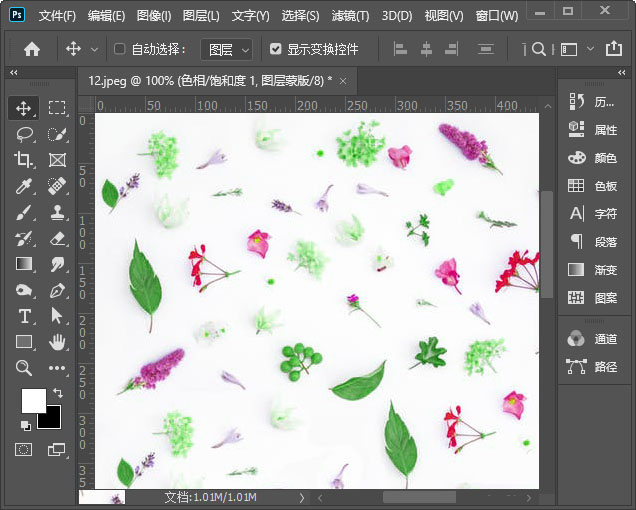Open the 图像(I) menu
Screen dimensions: 636x510
pyautogui.click(x=154, y=16)
